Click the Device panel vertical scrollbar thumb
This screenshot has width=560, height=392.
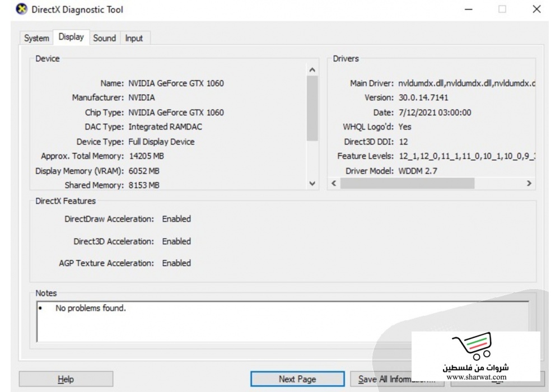(312, 108)
